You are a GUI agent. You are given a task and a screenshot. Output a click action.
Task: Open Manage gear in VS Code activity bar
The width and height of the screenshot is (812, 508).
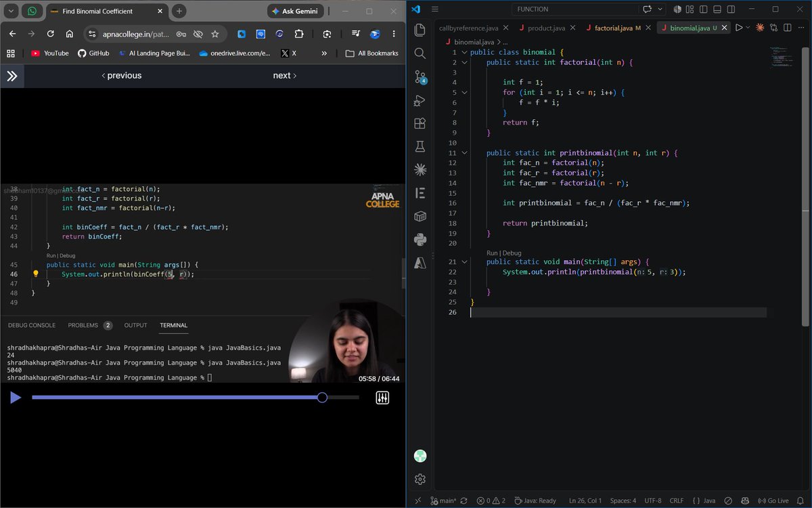tap(420, 479)
